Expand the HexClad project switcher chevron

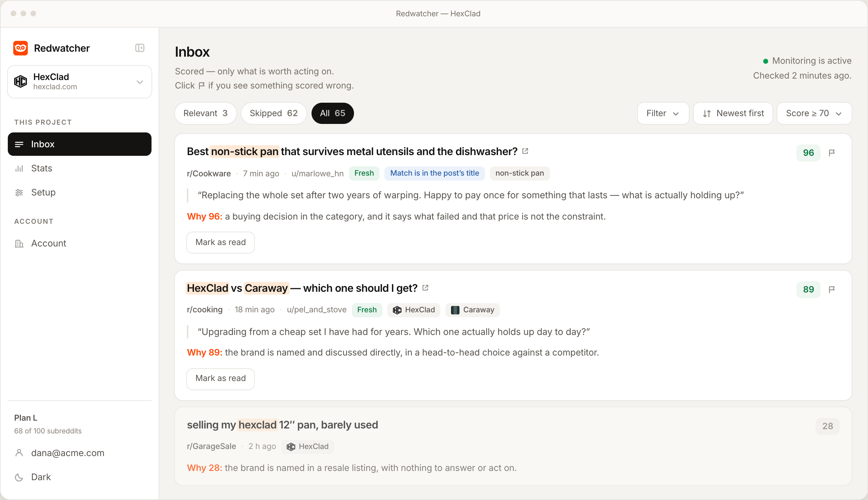(140, 82)
